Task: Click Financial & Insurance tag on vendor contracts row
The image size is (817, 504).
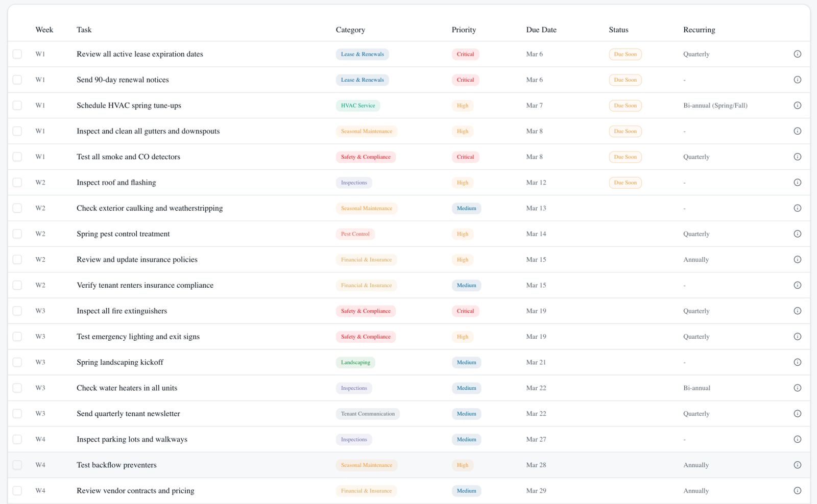Action: click(x=366, y=491)
